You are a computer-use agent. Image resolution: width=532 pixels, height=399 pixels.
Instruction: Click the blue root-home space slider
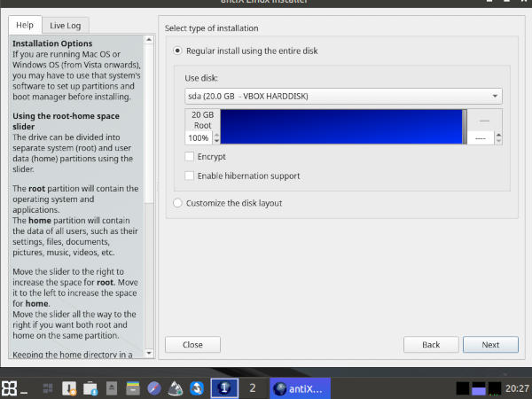(341, 127)
